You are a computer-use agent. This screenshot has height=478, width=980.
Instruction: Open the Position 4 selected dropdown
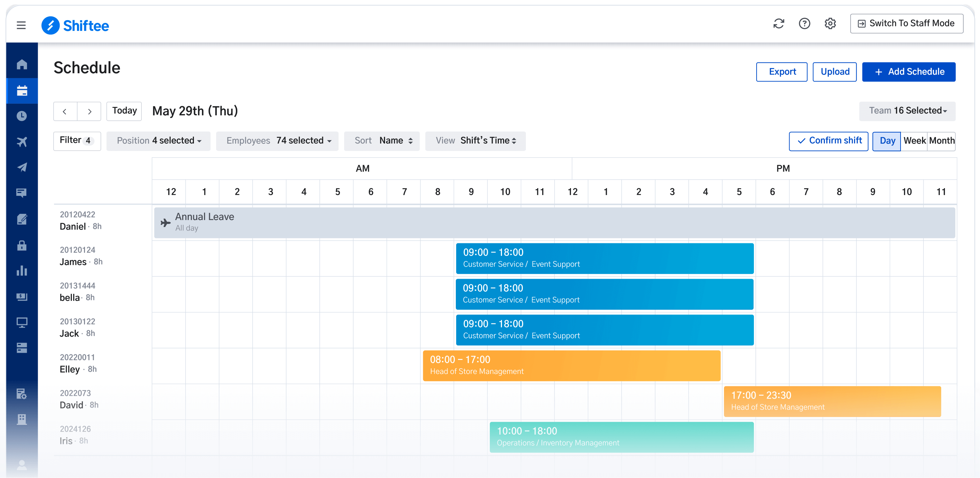tap(158, 141)
